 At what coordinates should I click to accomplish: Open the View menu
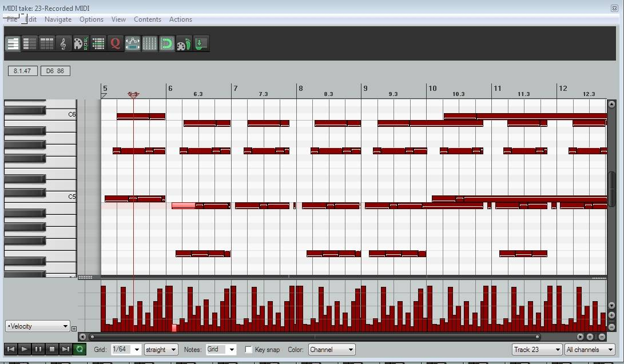click(118, 19)
